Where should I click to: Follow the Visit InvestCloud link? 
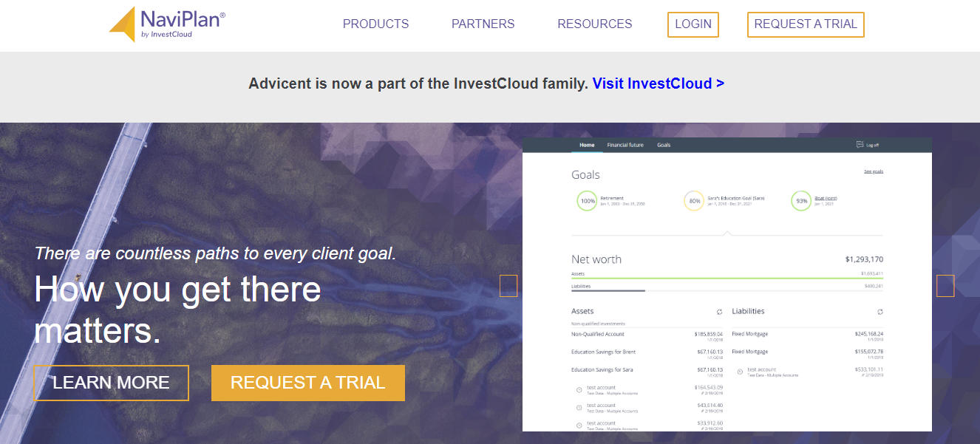(658, 83)
